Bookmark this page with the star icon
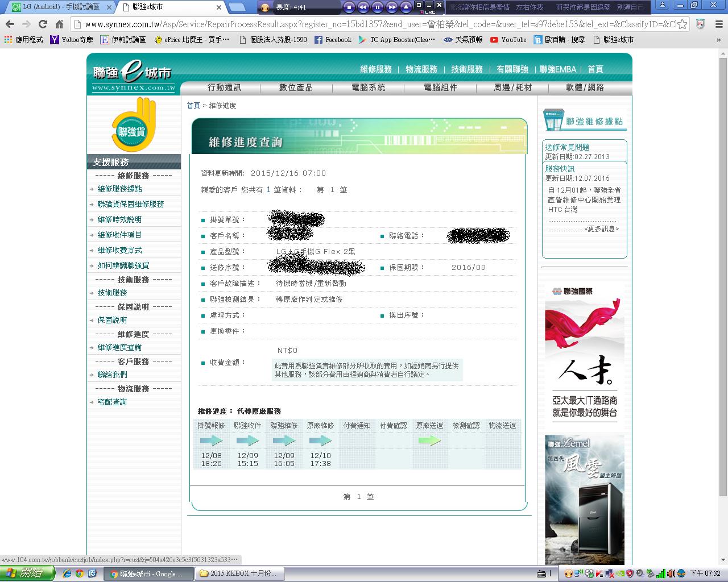The image size is (728, 582). point(682,24)
